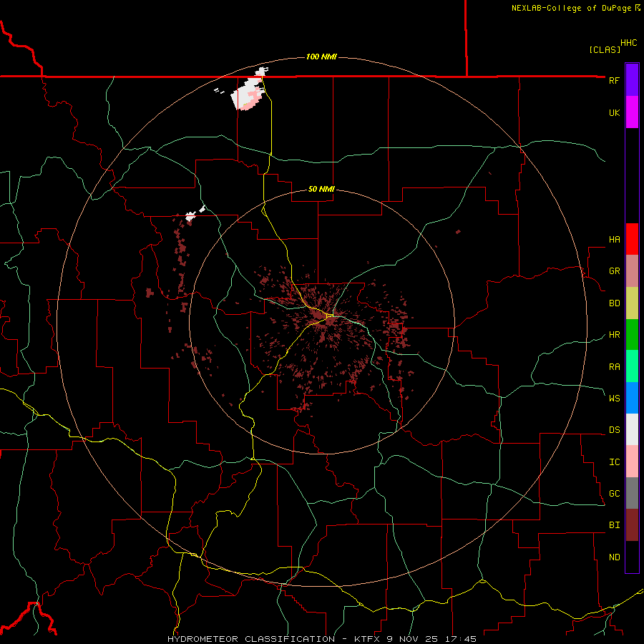Click the "HA" legend label

coord(614,240)
